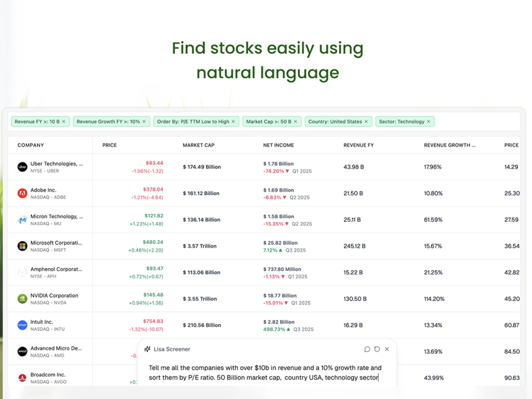The image size is (532, 399).
Task: Click the reset icon in Lisa Screener panel
Action: [377, 349]
